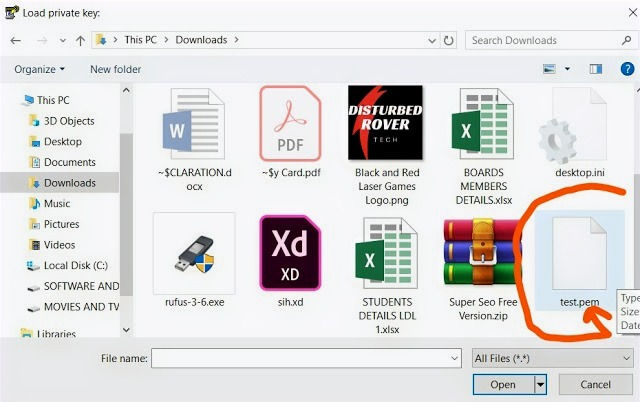
Task: Select STUDENTS DETAILS LDL 1.xlsx Excel icon
Action: [x=387, y=253]
